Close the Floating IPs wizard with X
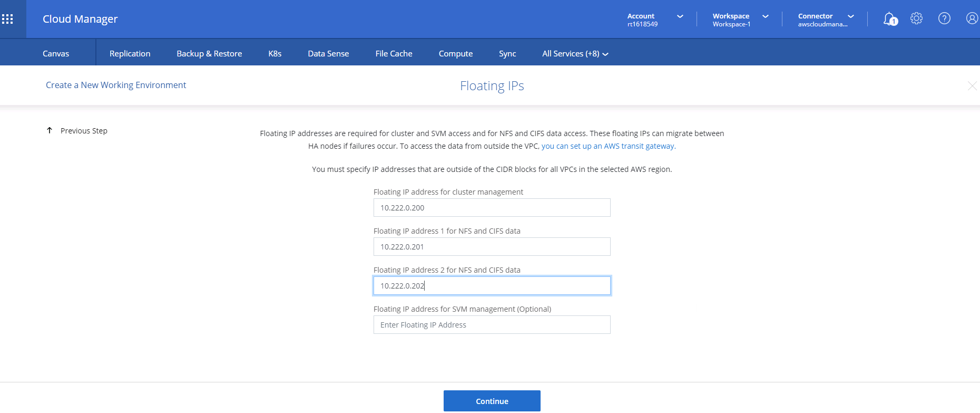The image size is (980, 413). coord(972,85)
